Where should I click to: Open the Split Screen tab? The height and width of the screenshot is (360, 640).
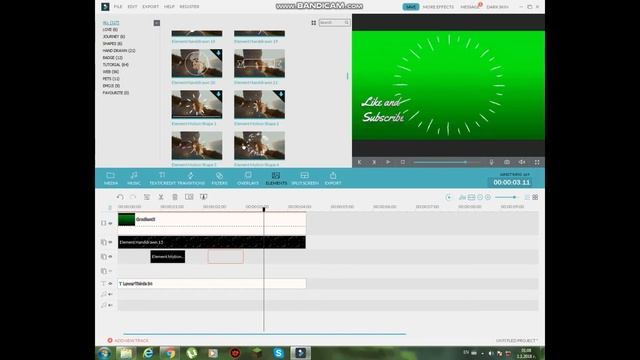(x=305, y=178)
